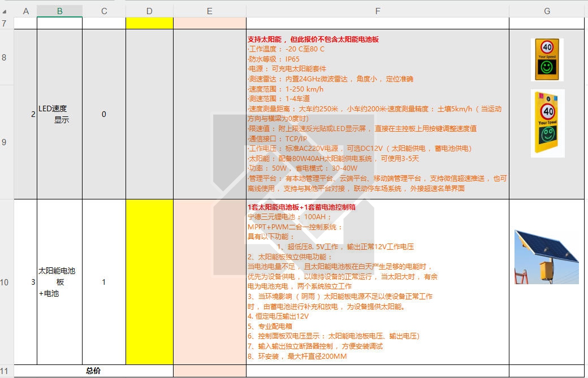Select the yellow-framed speed display image
The width and height of the screenshot is (588, 378).
point(547,123)
